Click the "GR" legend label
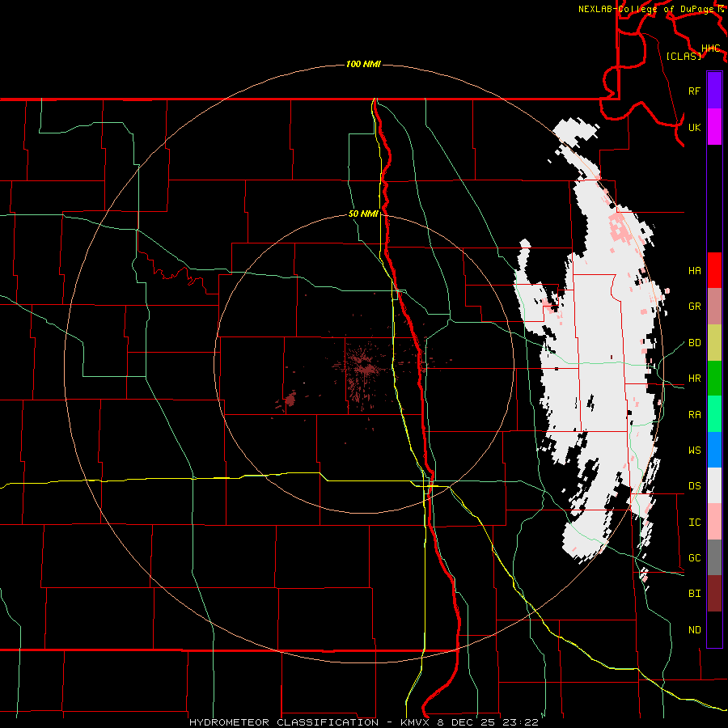The image size is (728, 728). [x=694, y=307]
